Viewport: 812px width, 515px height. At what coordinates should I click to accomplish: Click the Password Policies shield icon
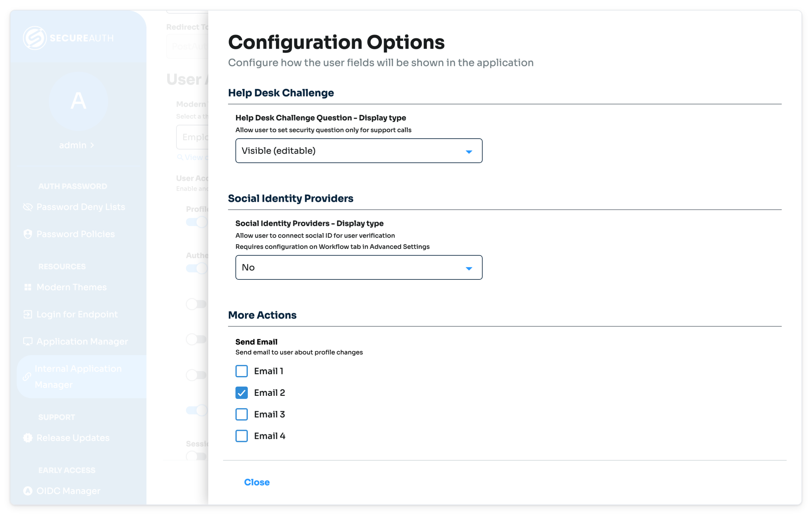click(x=28, y=234)
